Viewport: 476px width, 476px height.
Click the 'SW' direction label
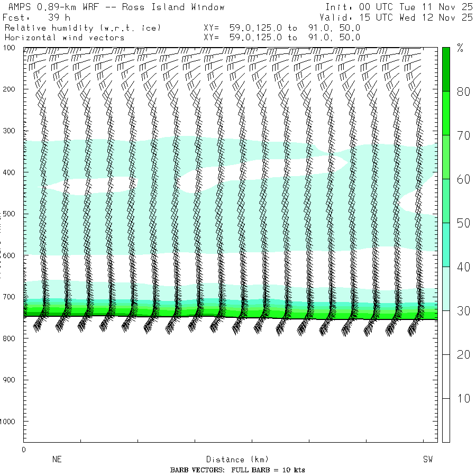428,459
